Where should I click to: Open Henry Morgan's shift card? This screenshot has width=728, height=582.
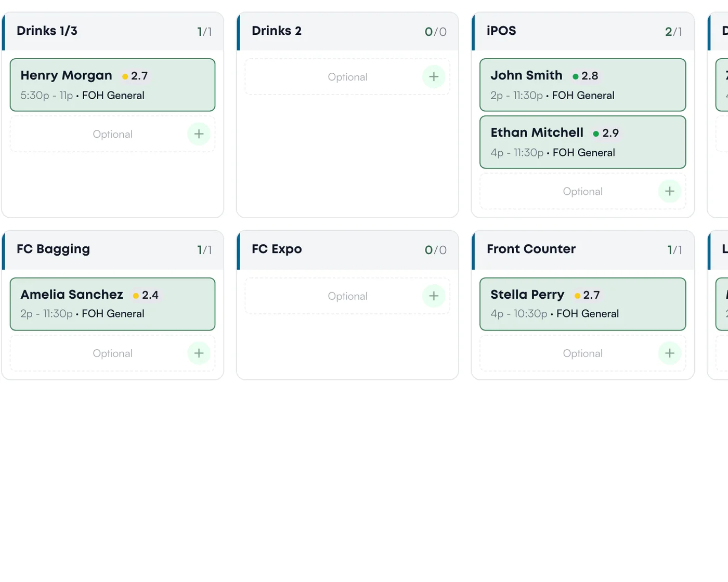(x=112, y=85)
